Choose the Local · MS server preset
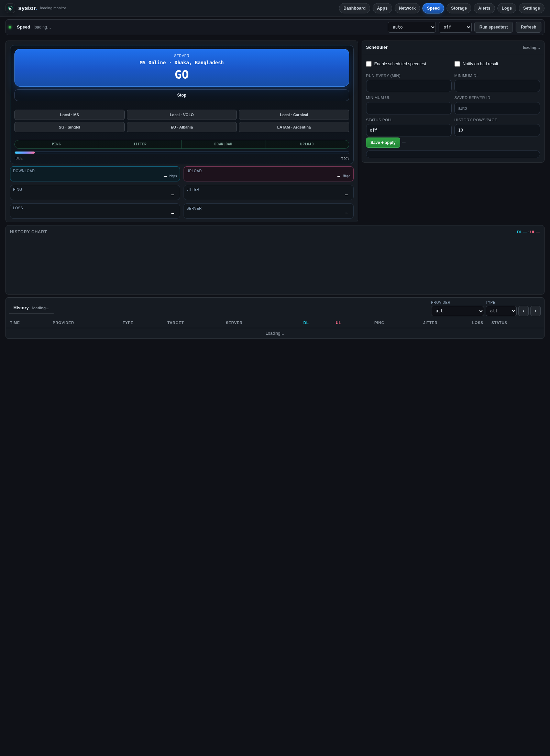 [x=69, y=115]
